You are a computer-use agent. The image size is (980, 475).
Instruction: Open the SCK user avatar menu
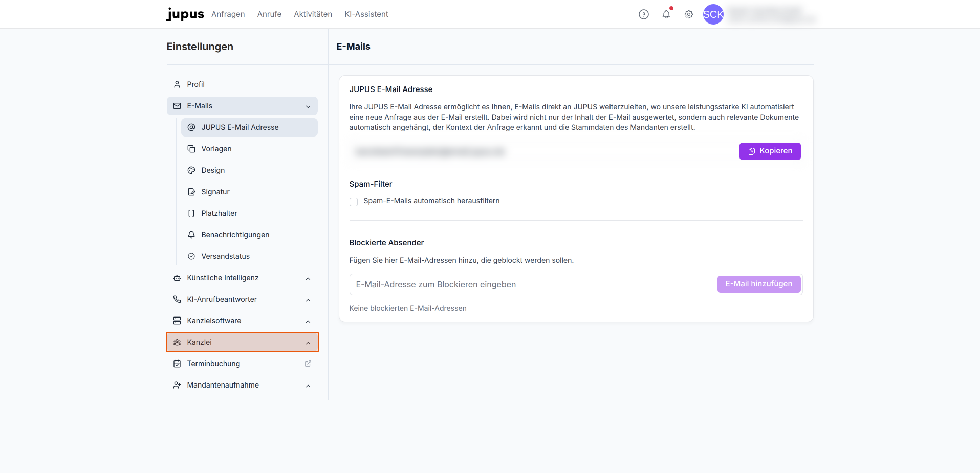pos(713,14)
